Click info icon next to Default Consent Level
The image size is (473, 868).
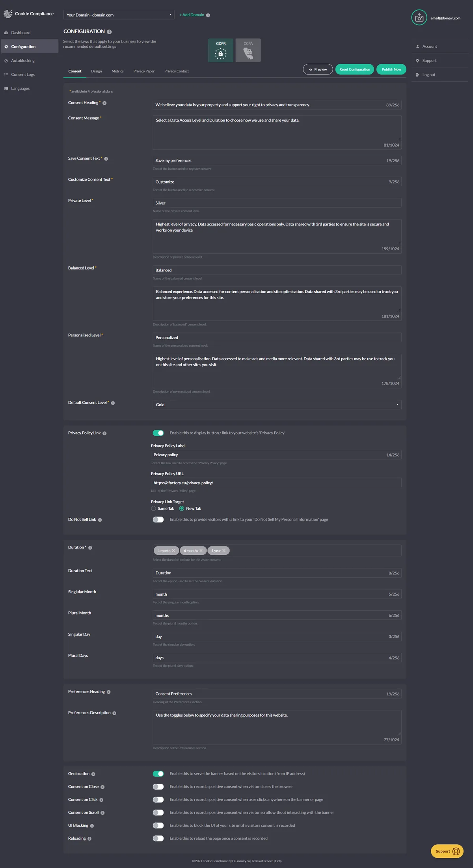coord(113,403)
